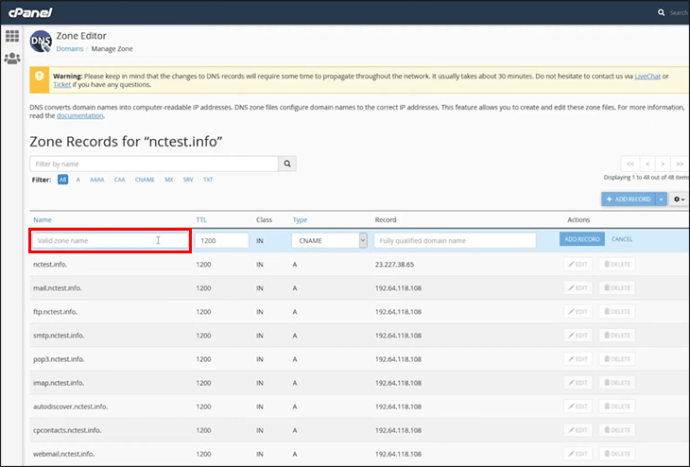This screenshot has width=690, height=467.
Task: Click the filter search magnifier button
Action: pyautogui.click(x=287, y=164)
